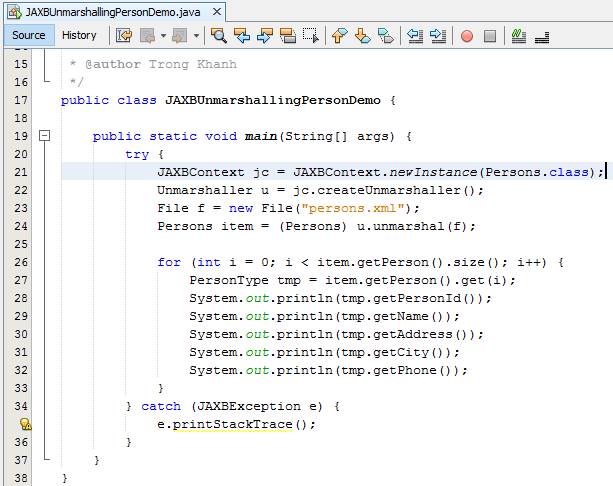Stop Macro Recording square button
This screenshot has height=486, width=613.
click(490, 36)
